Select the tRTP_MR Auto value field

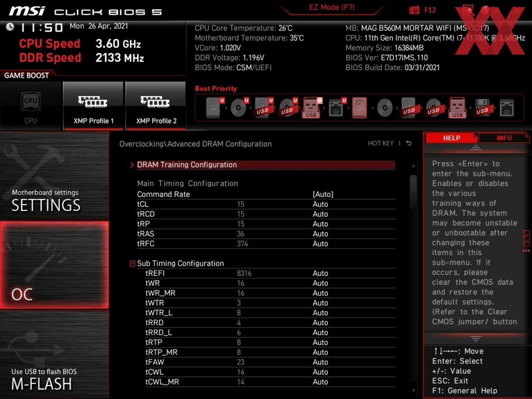coord(320,352)
